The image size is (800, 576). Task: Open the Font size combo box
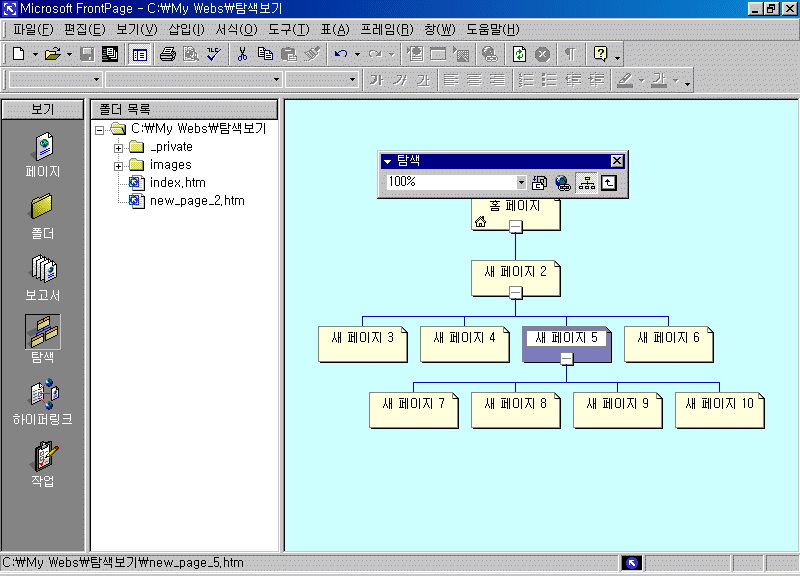[321, 80]
